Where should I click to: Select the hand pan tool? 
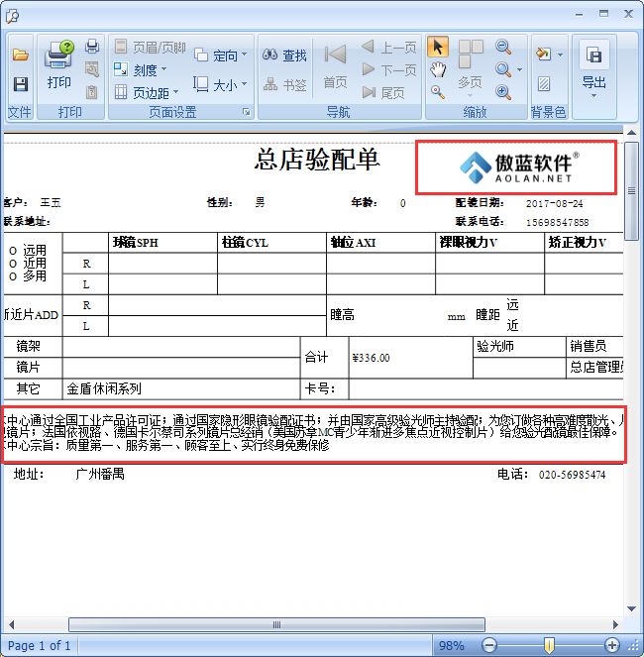tap(438, 69)
